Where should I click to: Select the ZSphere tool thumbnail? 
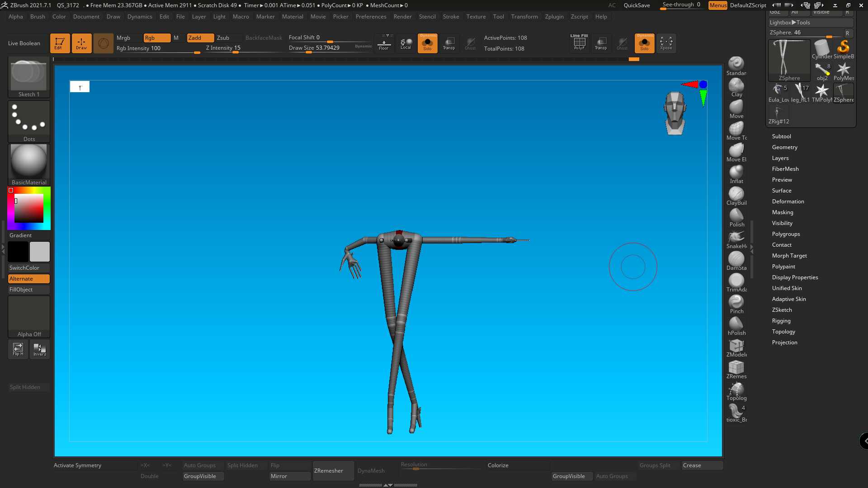click(x=789, y=61)
